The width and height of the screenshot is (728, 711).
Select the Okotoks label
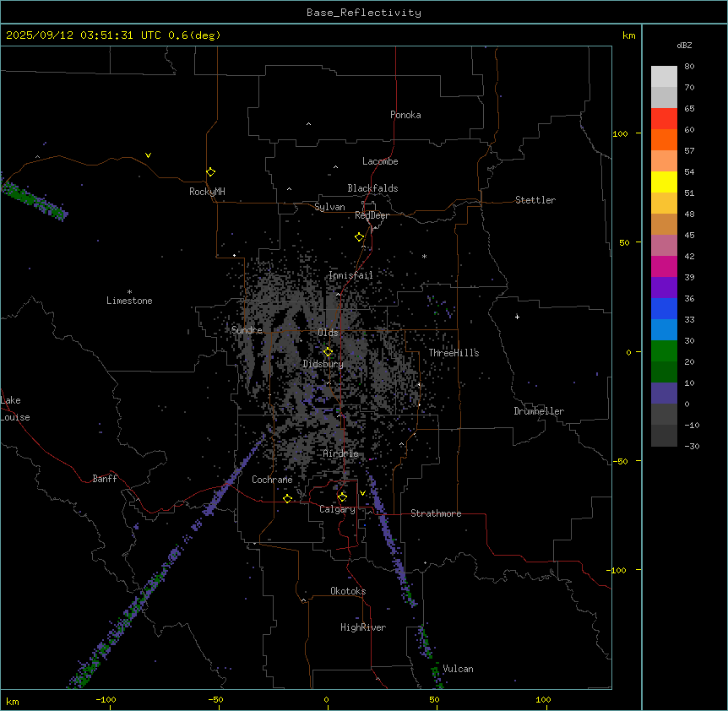point(348,591)
